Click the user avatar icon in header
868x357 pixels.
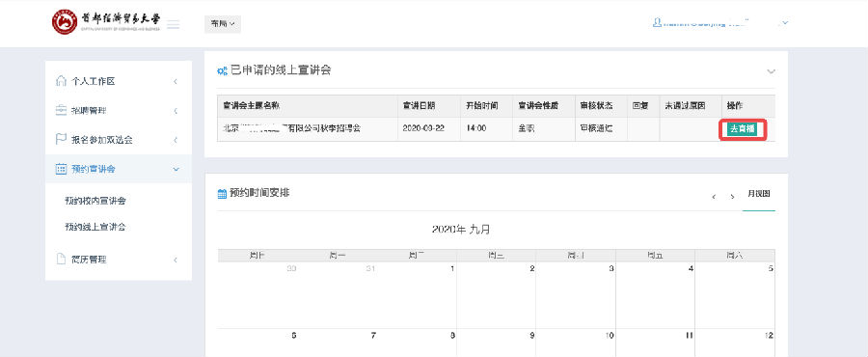pyautogui.click(x=657, y=23)
